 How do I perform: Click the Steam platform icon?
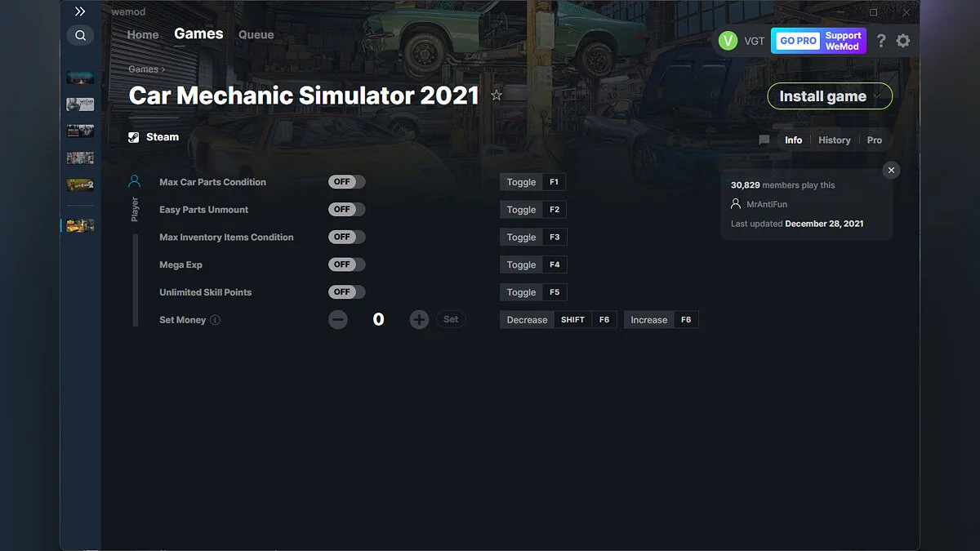132,136
